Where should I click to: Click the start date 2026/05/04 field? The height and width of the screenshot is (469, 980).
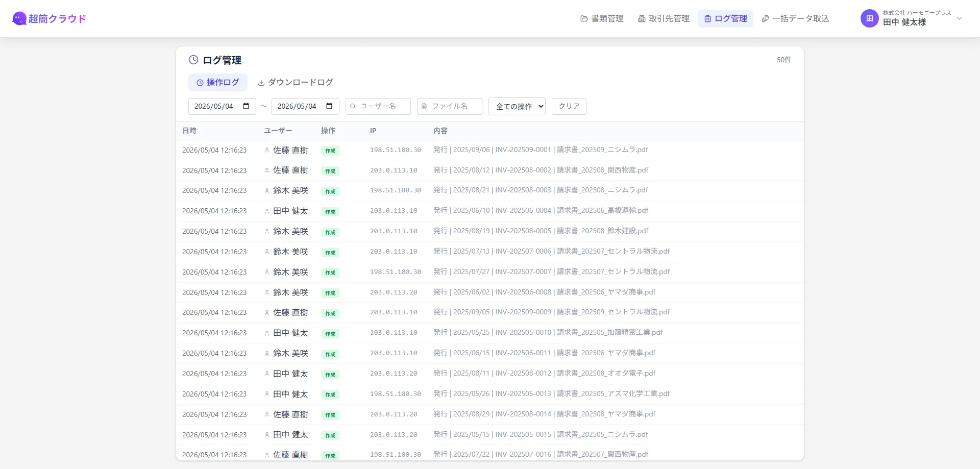222,106
